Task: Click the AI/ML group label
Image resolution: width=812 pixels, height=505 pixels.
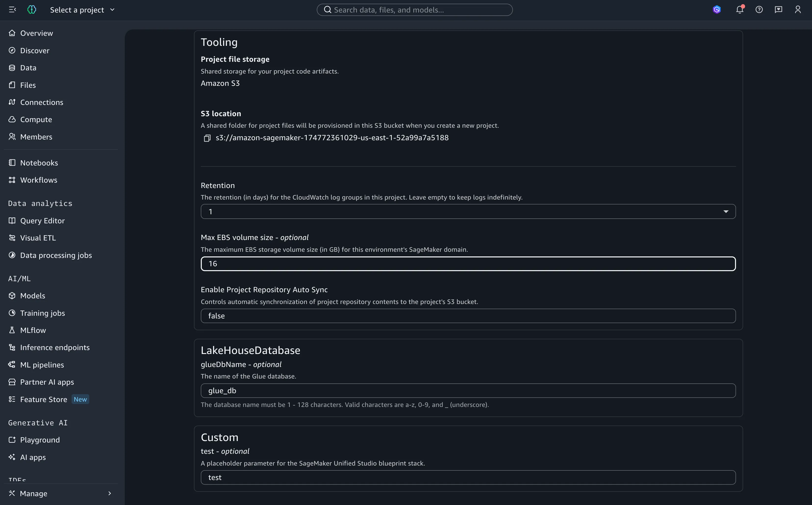Action: click(x=19, y=278)
